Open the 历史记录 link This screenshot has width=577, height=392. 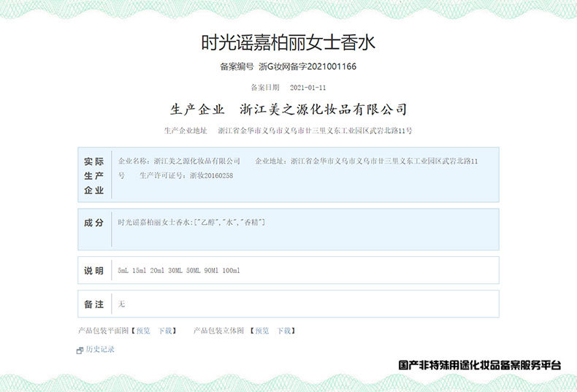[100, 350]
